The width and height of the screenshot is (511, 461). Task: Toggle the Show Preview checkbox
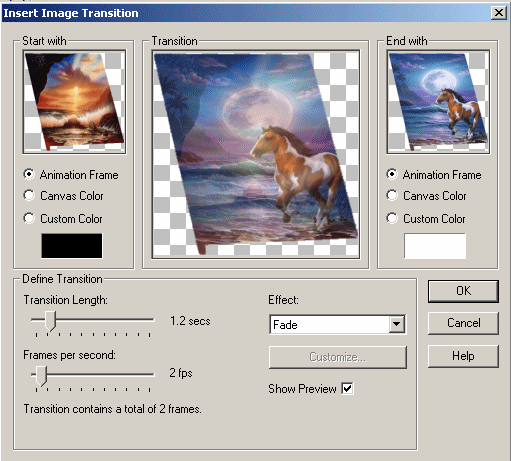pyautogui.click(x=347, y=389)
